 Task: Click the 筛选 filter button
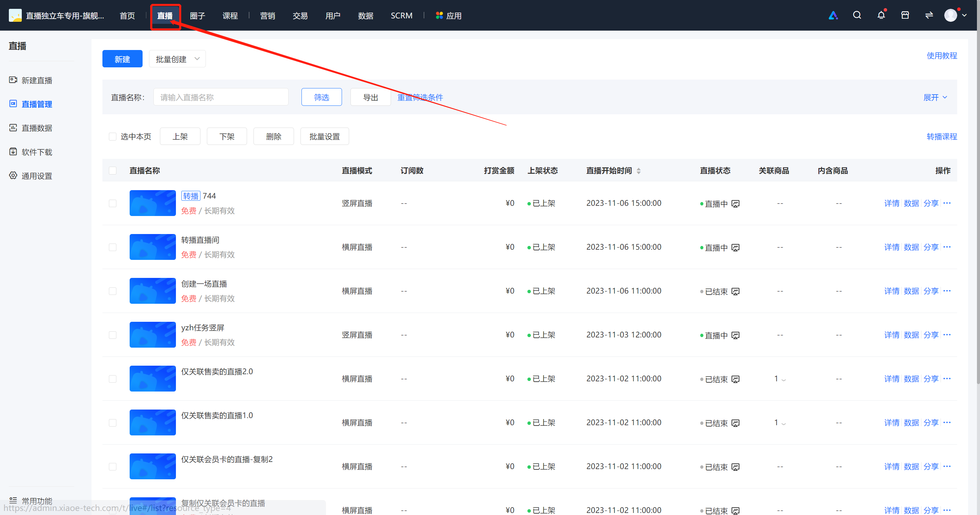pos(322,97)
